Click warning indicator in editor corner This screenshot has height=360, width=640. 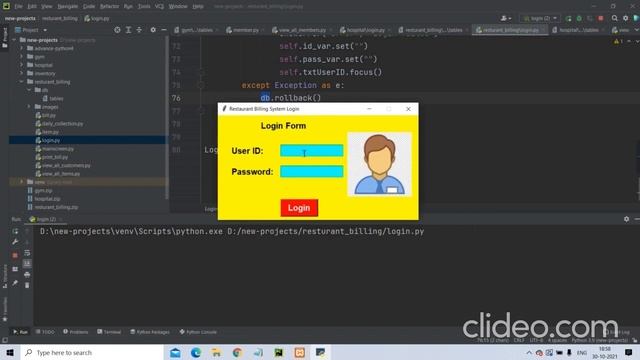point(618,41)
